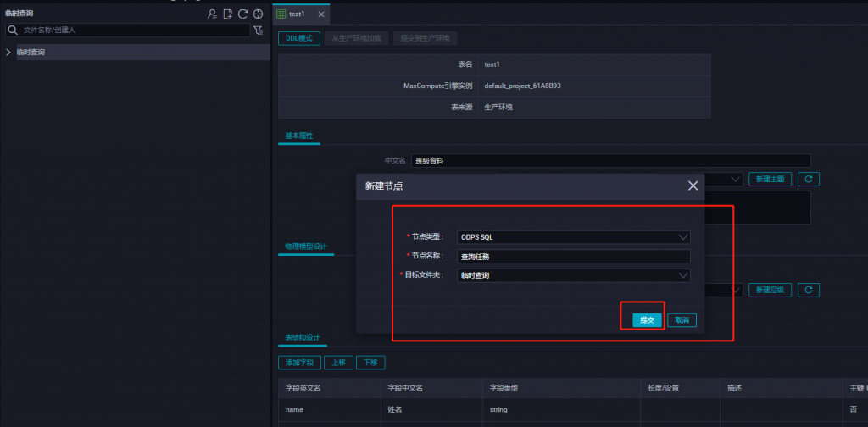
Task: Click refresh icon next to 新建层级
Action: [x=808, y=290]
